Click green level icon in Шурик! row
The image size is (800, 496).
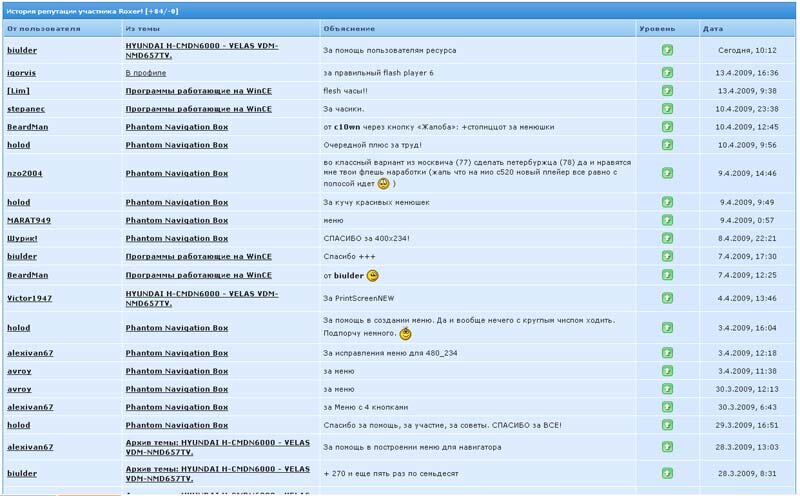pyautogui.click(x=667, y=238)
